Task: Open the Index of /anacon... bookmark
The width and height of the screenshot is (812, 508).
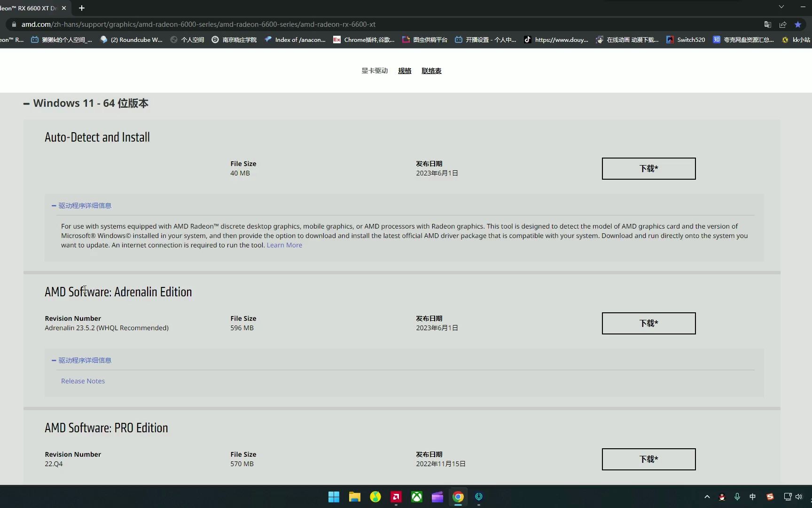Action: coord(295,40)
